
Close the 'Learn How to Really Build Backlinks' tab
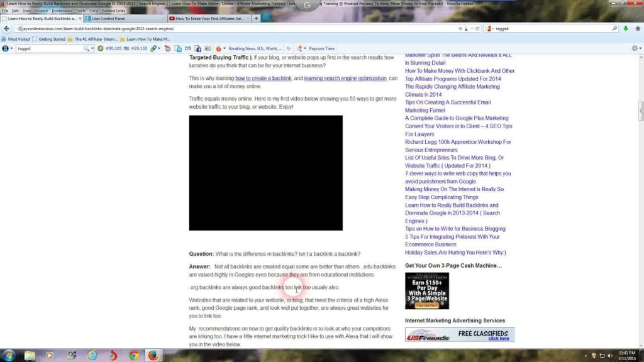pyautogui.click(x=80, y=18)
